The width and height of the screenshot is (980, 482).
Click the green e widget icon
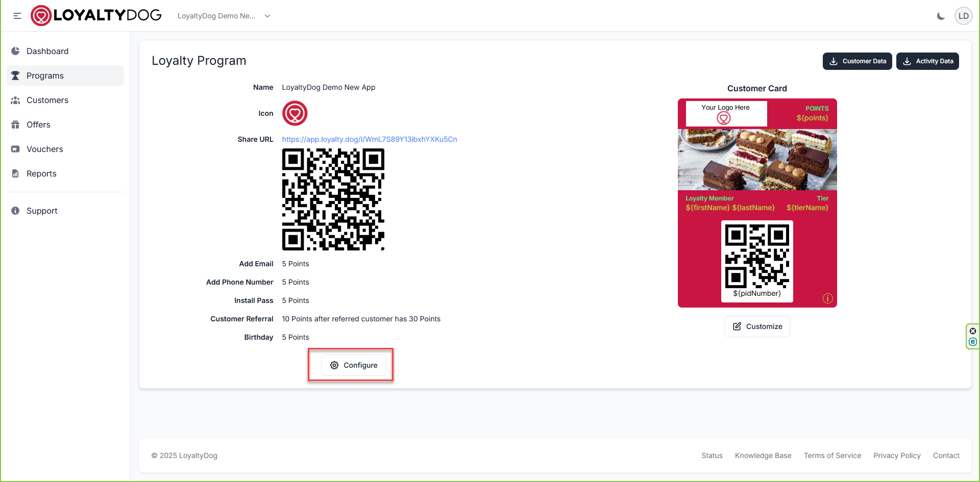[x=973, y=342]
